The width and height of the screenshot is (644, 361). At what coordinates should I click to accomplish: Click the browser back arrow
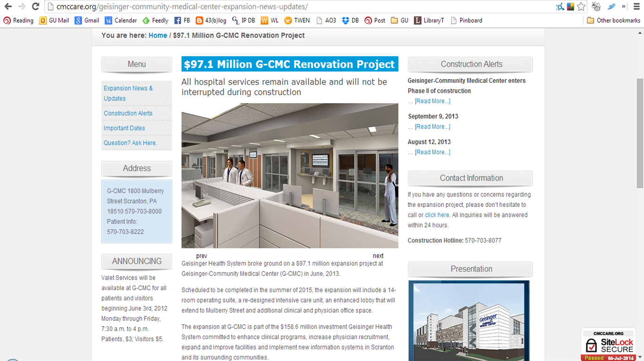8,7
